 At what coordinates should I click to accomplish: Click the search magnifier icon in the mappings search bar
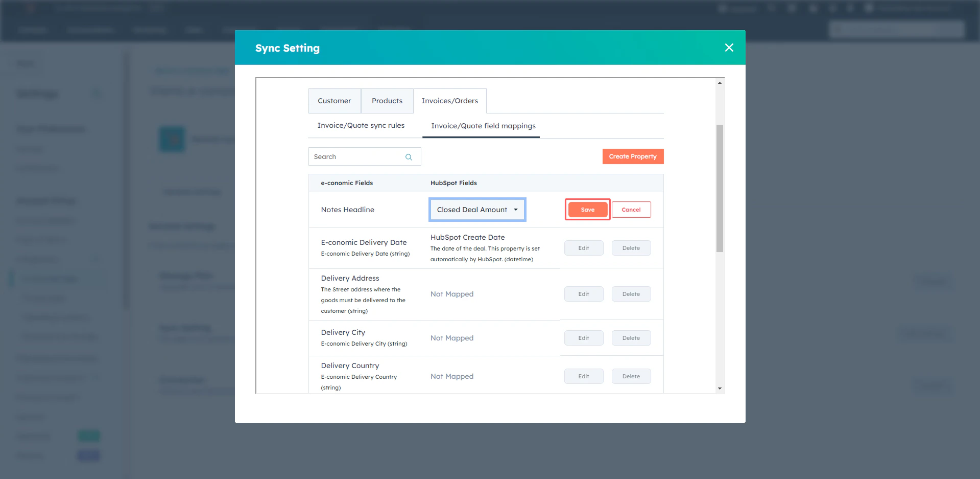408,156
